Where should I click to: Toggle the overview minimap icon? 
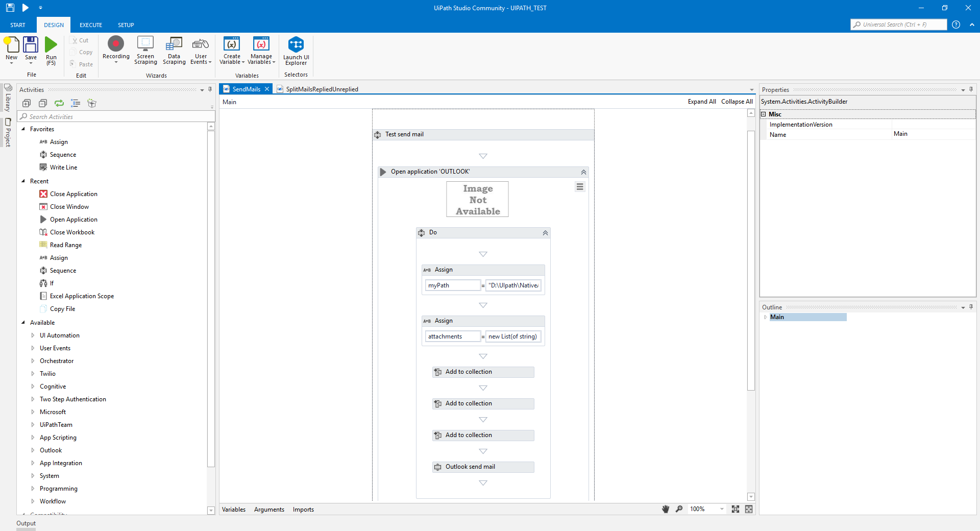(749, 509)
